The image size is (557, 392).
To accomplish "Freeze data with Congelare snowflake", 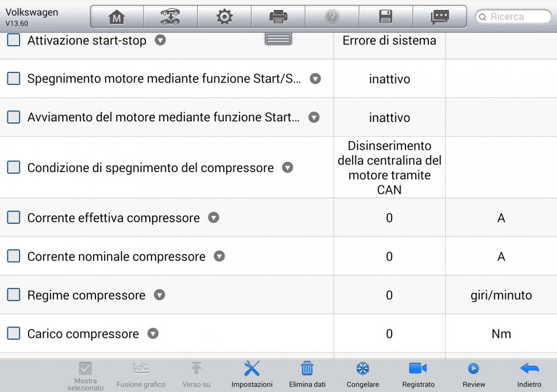I will coord(363,374).
